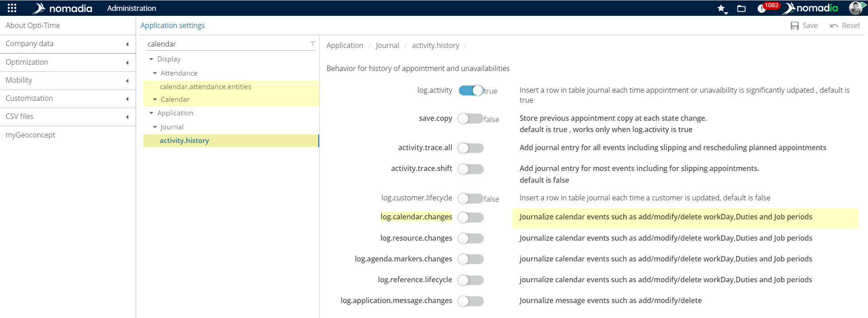The image size is (868, 318).
Task: Open the About Opti-Time menu item
Action: (33, 25)
